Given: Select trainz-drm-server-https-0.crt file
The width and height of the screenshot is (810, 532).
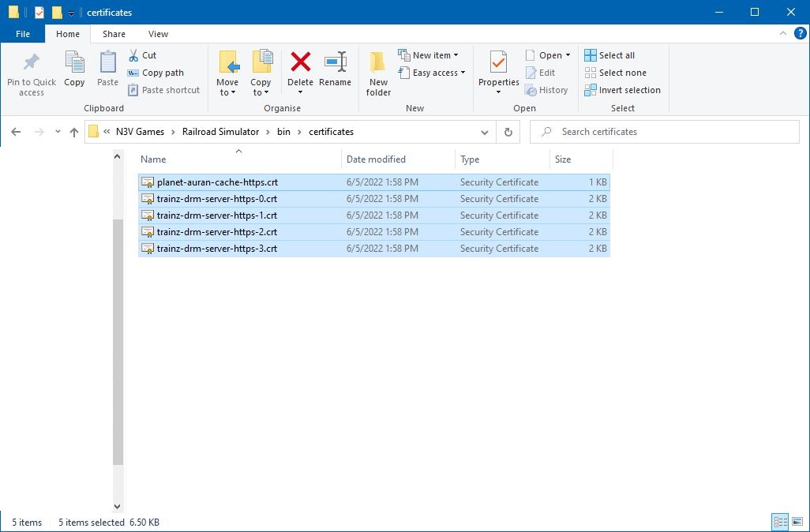Looking at the screenshot, I should click(374, 199).
